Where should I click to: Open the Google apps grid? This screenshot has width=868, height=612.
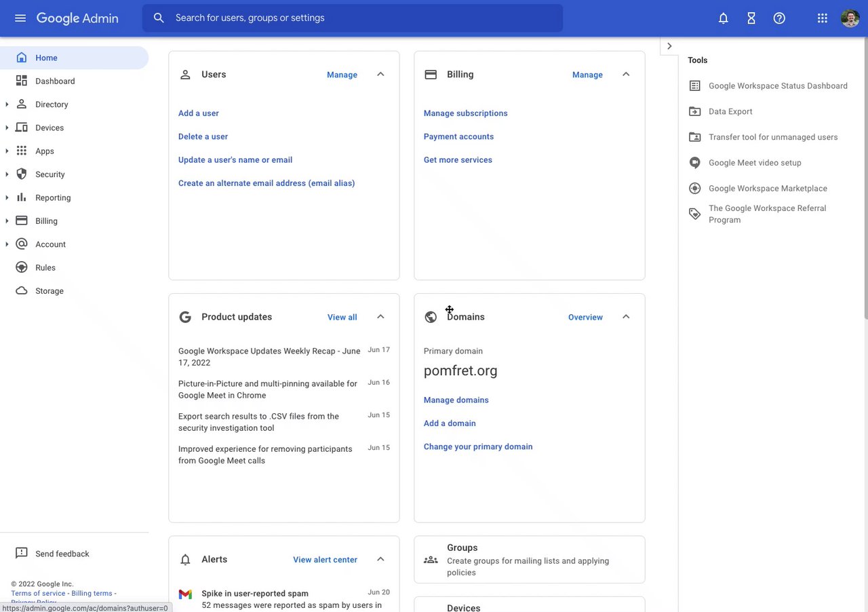click(x=823, y=18)
